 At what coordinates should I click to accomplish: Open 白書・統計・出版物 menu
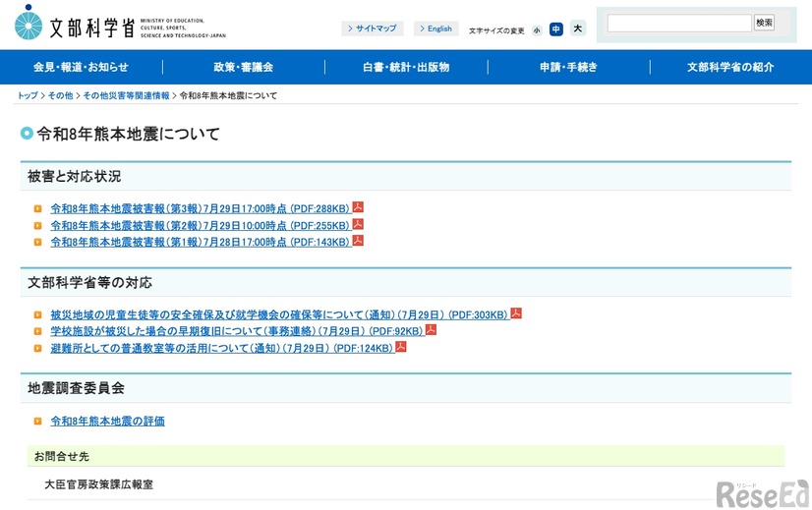click(406, 67)
